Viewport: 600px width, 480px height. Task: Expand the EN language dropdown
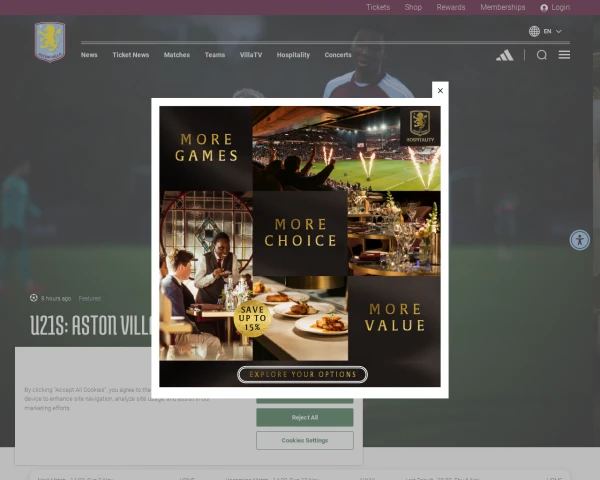tap(553, 31)
